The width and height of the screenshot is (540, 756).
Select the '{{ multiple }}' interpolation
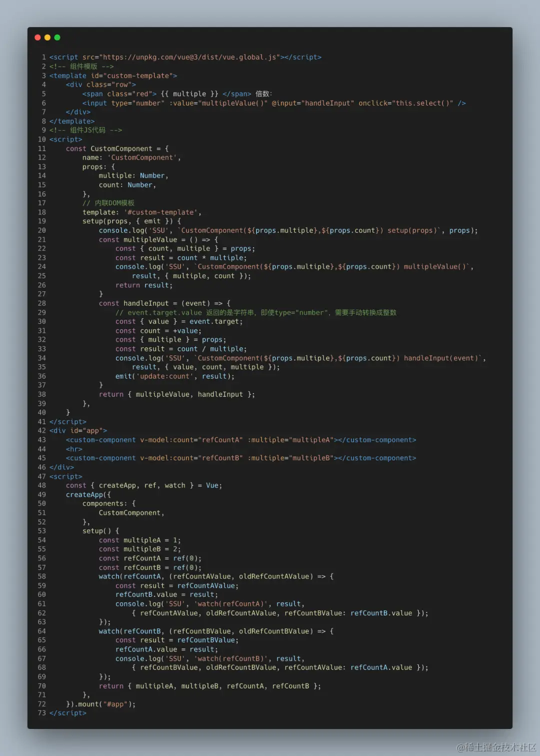(x=189, y=94)
